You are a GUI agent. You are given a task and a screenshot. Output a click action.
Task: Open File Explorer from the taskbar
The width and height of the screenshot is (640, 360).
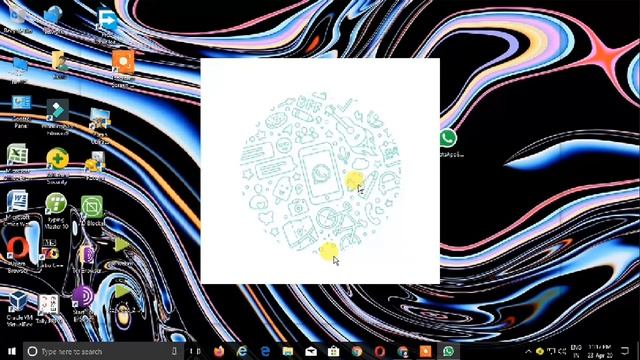point(288,351)
